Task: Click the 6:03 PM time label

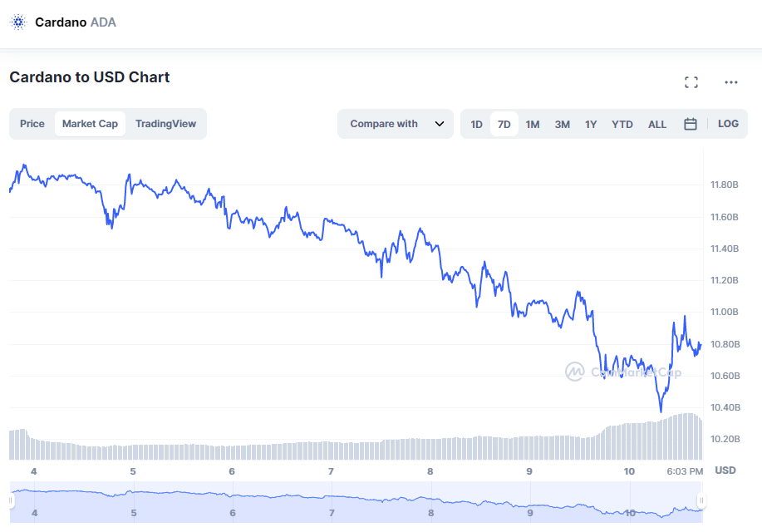Action: click(685, 471)
